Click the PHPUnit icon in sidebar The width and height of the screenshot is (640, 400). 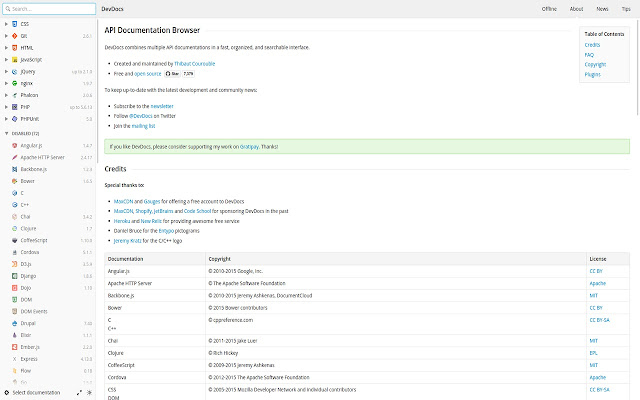coord(15,119)
